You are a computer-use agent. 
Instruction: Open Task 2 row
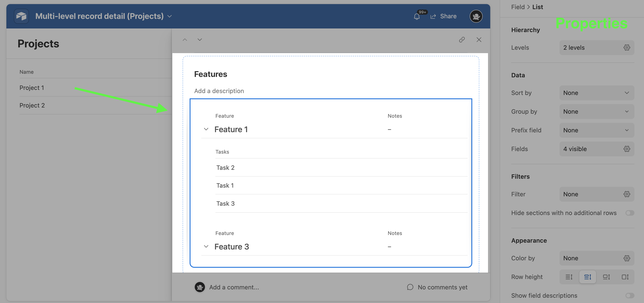pos(341,167)
